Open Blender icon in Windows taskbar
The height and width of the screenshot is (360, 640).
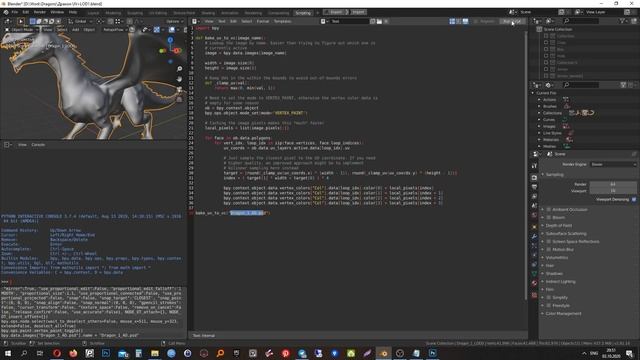pos(384,353)
